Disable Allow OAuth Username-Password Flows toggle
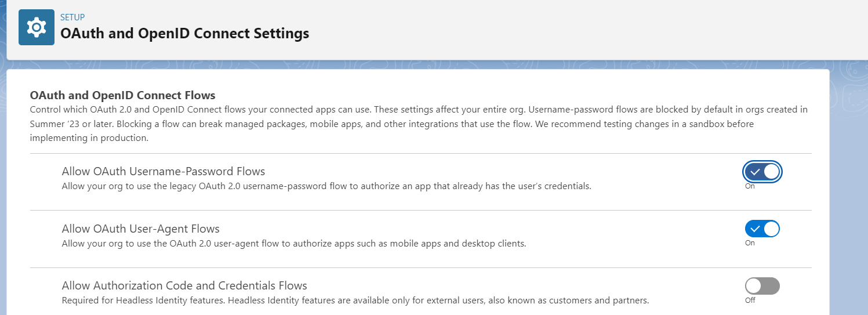The width and height of the screenshot is (868, 315). click(762, 172)
